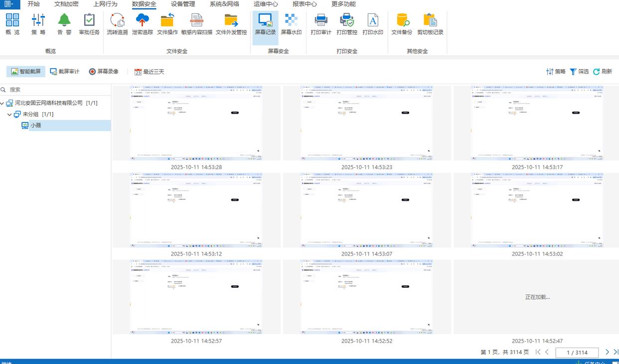619x364 pixels.
Task: Switch to the 设备管理 tab
Action: [183, 4]
